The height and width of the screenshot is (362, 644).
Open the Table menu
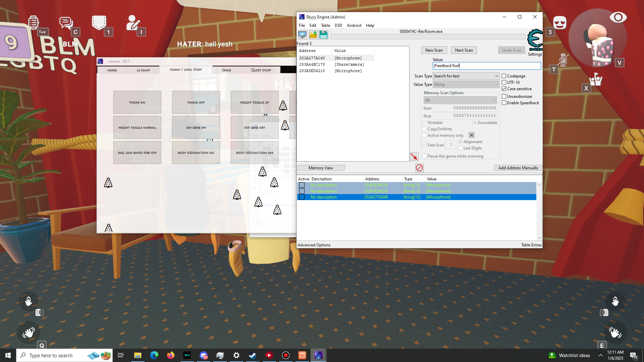[x=325, y=25]
